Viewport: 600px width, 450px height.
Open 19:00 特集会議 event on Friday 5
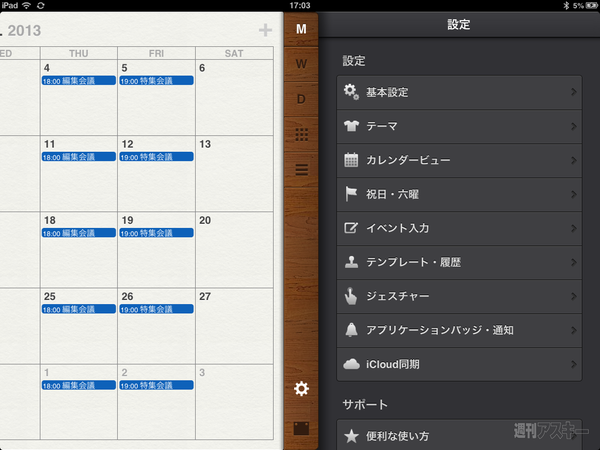(x=156, y=81)
